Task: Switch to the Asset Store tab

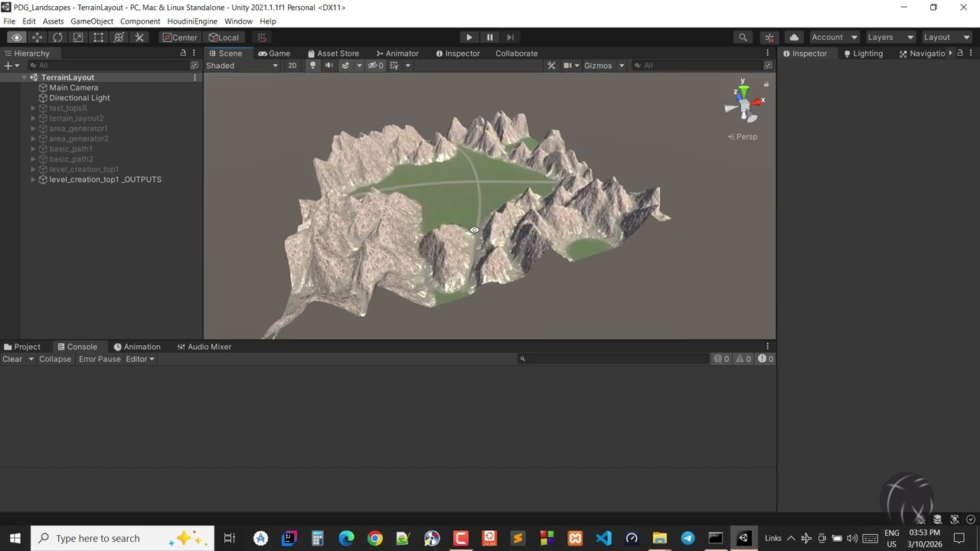Action: click(x=333, y=54)
